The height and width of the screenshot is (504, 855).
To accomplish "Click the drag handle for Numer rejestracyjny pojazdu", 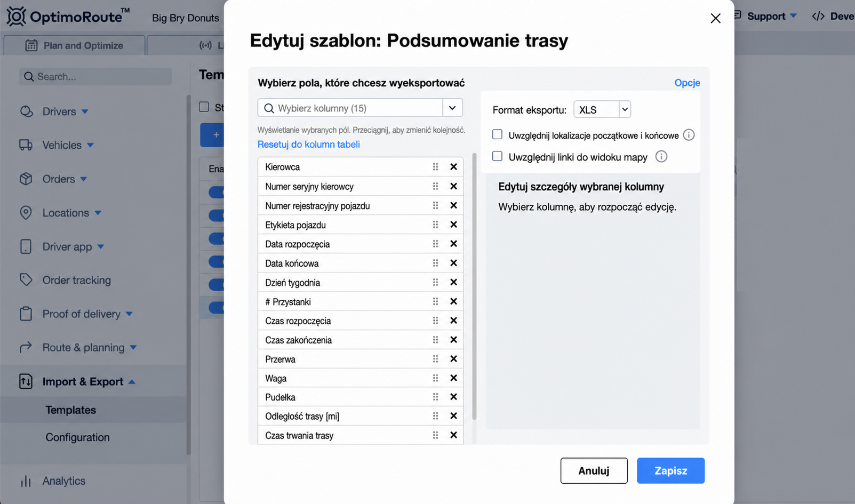I will pyautogui.click(x=435, y=205).
